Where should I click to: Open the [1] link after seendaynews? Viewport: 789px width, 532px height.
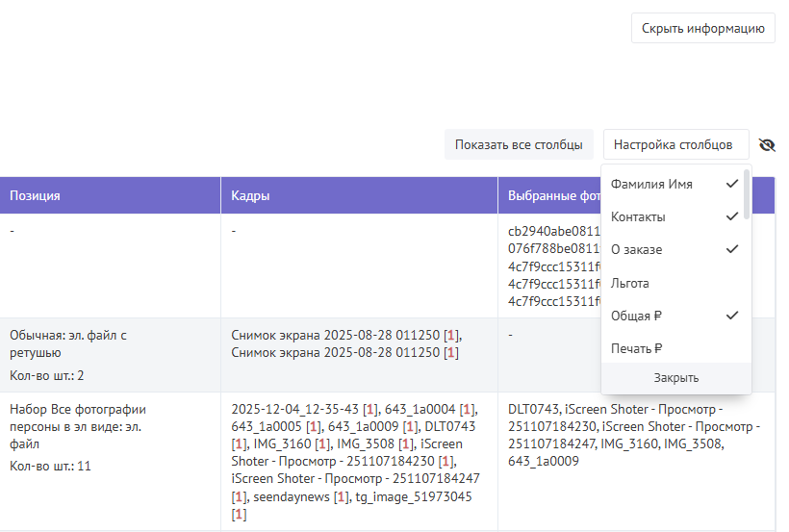pos(341,496)
